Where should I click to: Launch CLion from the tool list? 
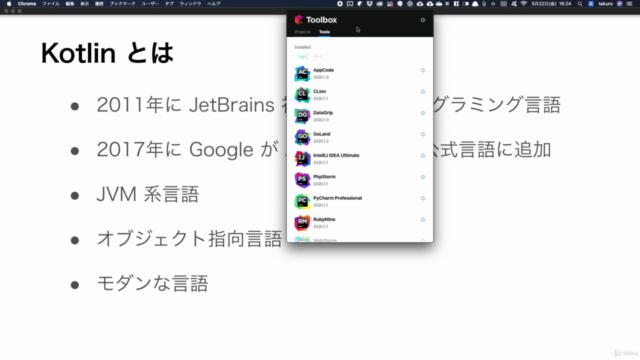360,95
